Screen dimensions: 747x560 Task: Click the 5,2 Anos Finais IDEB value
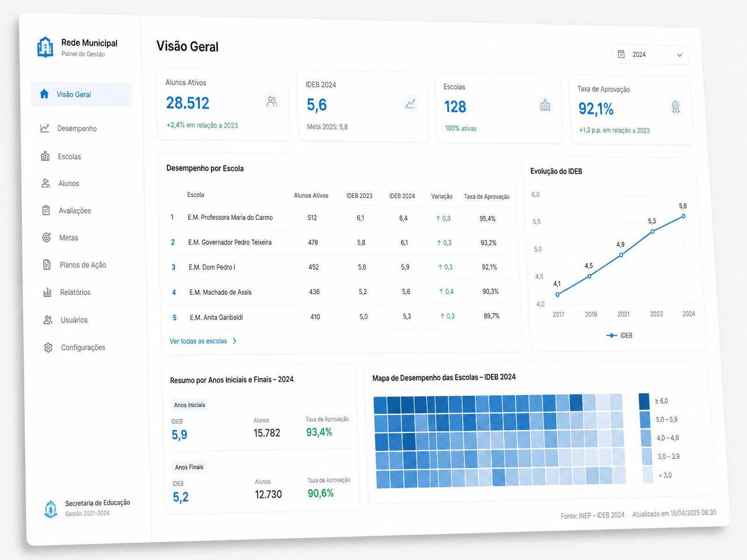[181, 497]
